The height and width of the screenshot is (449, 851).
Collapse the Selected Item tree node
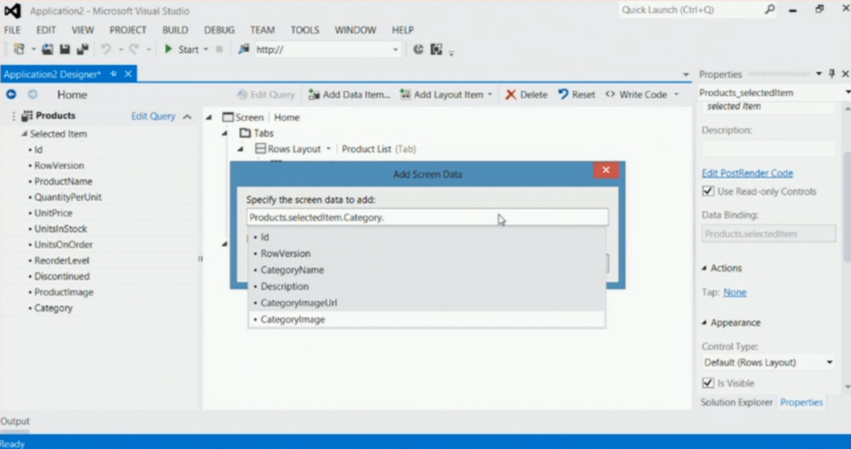coord(24,134)
